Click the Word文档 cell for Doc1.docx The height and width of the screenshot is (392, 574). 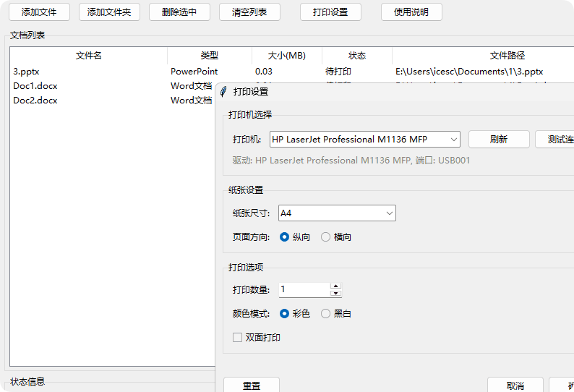(x=191, y=86)
